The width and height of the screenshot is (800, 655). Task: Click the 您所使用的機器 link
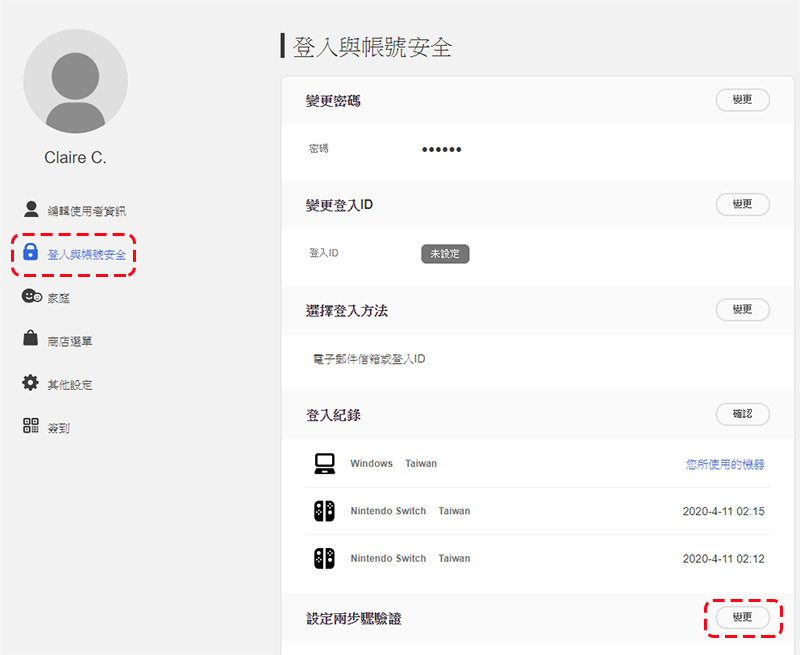pyautogui.click(x=725, y=464)
